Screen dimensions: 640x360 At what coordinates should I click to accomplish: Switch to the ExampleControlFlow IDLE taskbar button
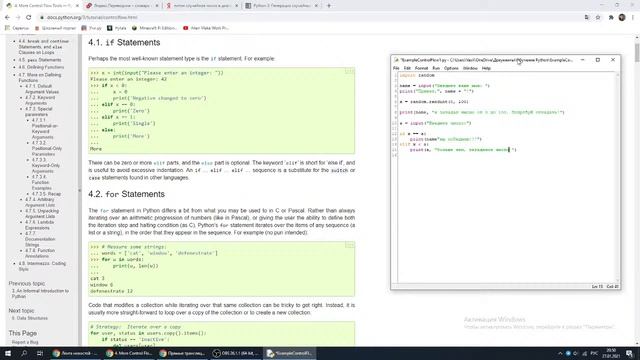(289, 353)
